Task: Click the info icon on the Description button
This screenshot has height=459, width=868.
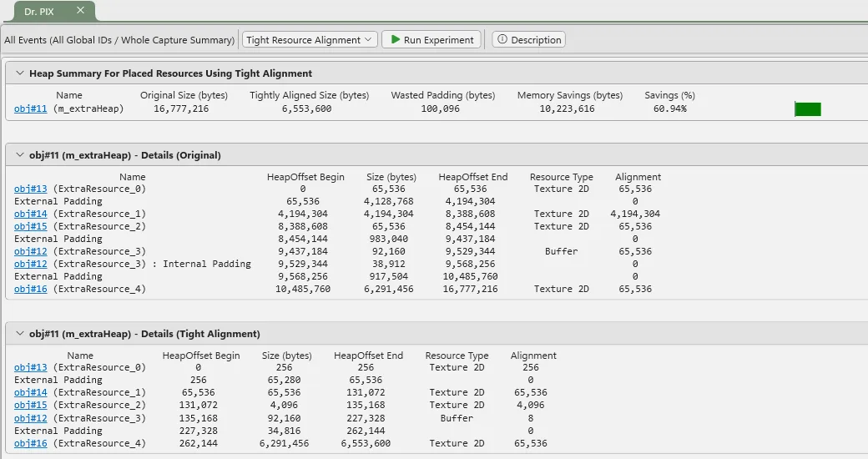Action: [502, 40]
